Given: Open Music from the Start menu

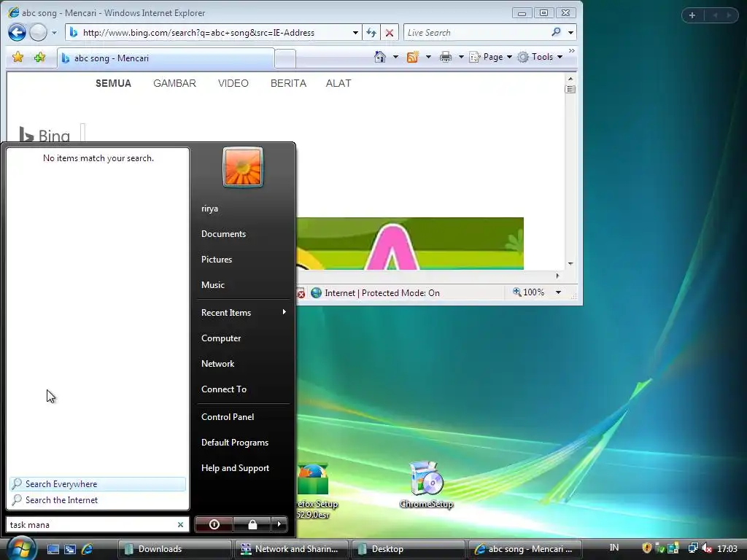Looking at the screenshot, I should click(x=213, y=285).
